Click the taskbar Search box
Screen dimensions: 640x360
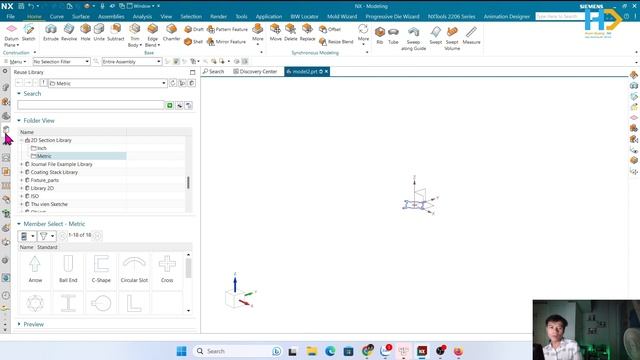(238, 351)
